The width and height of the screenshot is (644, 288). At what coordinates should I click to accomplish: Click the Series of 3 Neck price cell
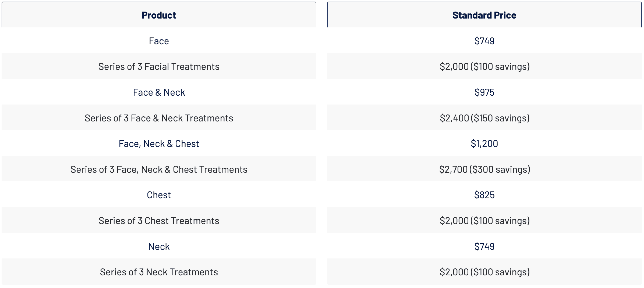click(x=484, y=272)
